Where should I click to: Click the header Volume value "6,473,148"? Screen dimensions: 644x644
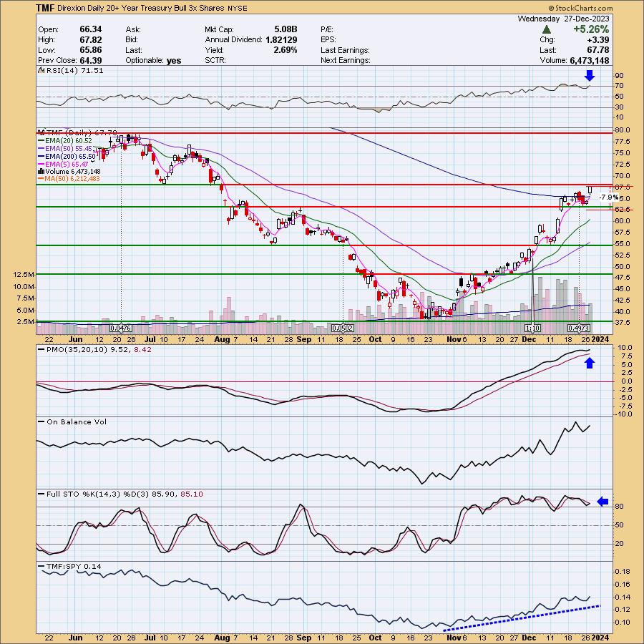[590, 60]
